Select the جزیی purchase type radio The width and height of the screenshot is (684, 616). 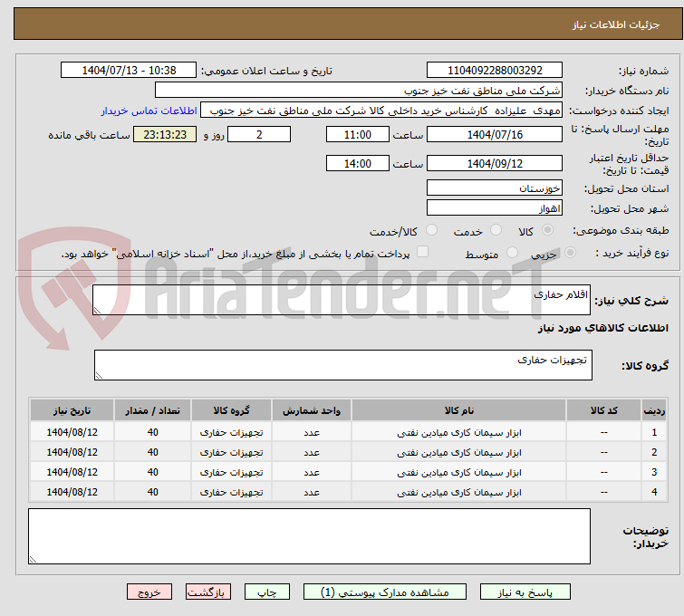coord(570,253)
